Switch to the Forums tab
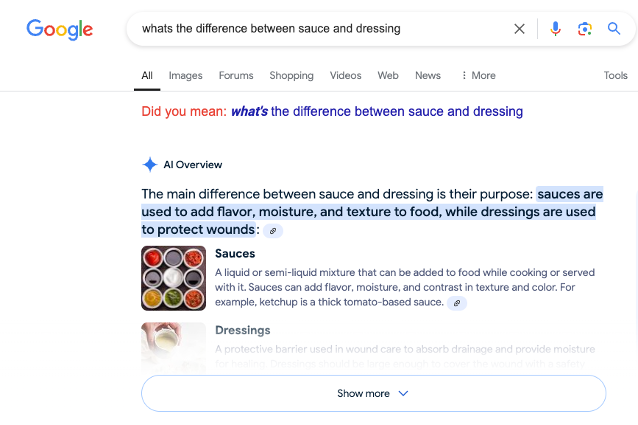Viewport: 638px width, 425px height. [x=236, y=75]
